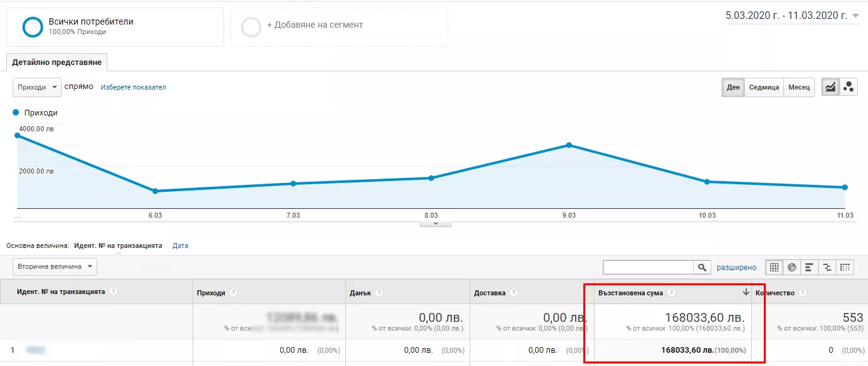Click the magnifier search button

point(702,268)
